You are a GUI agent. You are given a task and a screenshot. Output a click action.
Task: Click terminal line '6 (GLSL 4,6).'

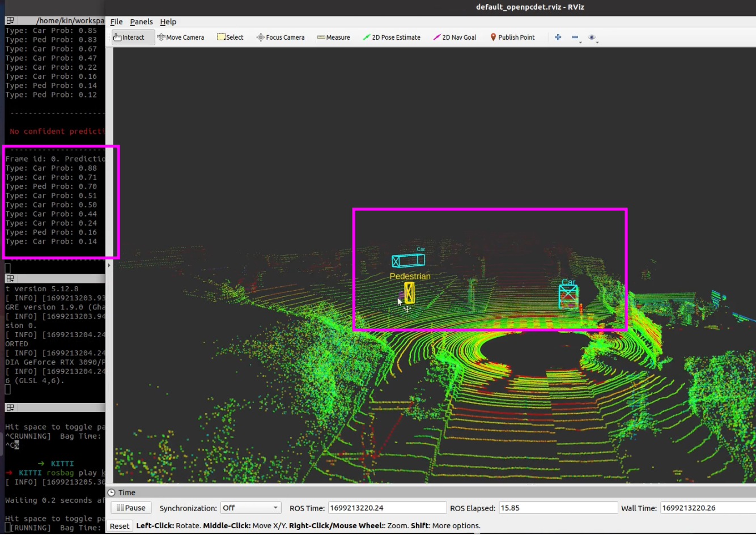35,380
